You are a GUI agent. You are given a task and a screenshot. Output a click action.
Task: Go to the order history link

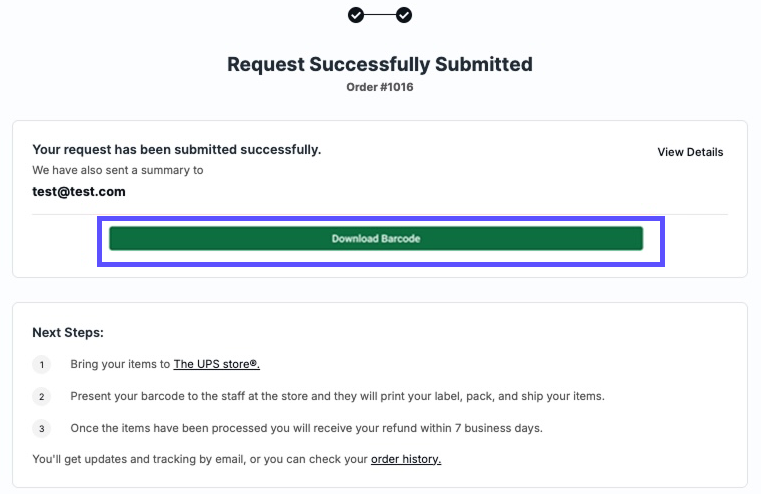coord(406,459)
